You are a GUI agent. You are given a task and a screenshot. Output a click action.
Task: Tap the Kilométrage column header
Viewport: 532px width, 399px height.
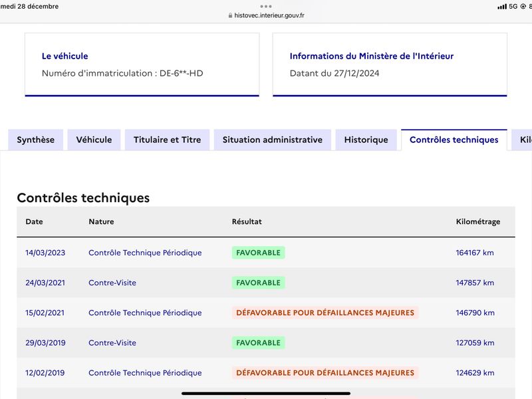pyautogui.click(x=477, y=221)
